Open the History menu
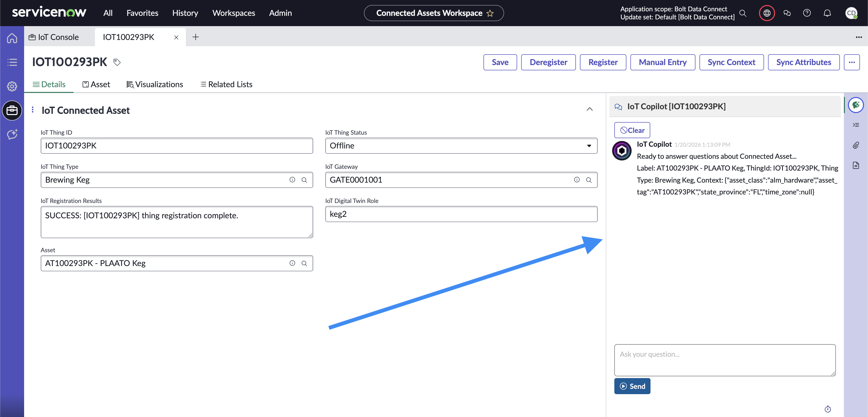Image resolution: width=868 pixels, height=417 pixels. tap(185, 13)
